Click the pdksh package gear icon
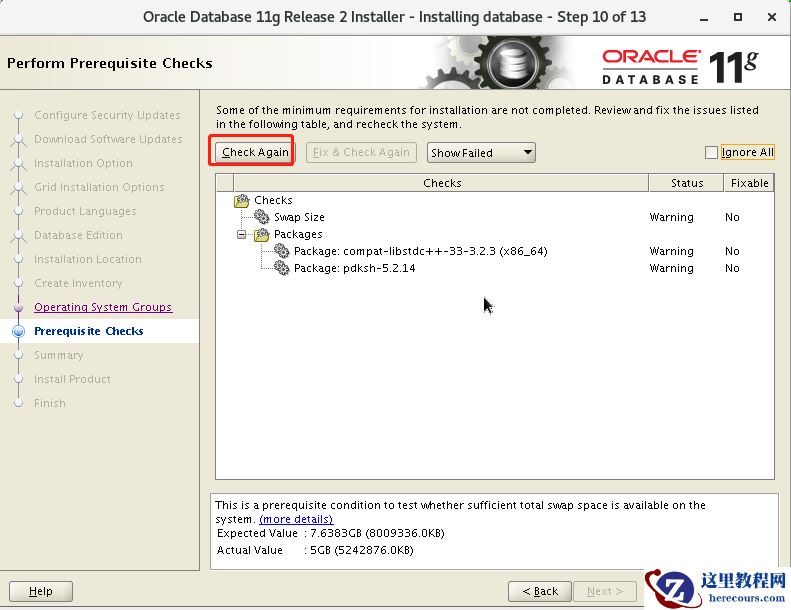Image resolution: width=791 pixels, height=610 pixels. click(x=281, y=268)
